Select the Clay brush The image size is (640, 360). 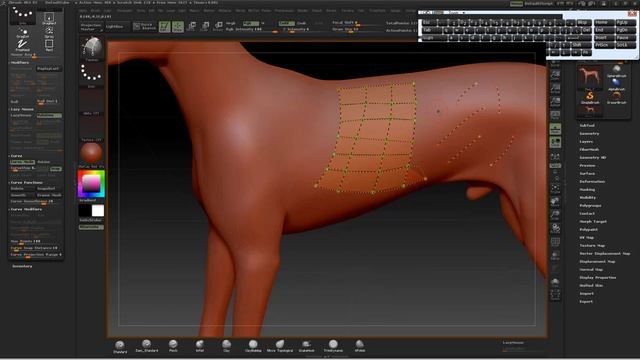(x=226, y=346)
